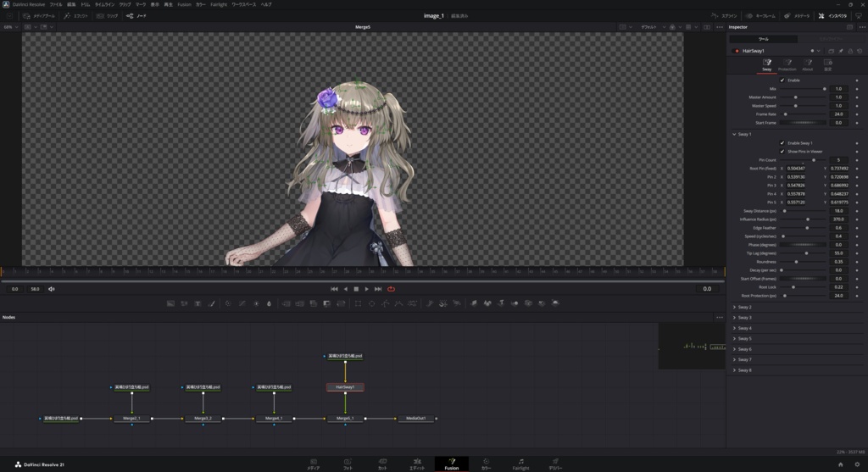The image size is (868, 472).
Task: Add a Text+ tool from the toolbar
Action: pos(198,303)
